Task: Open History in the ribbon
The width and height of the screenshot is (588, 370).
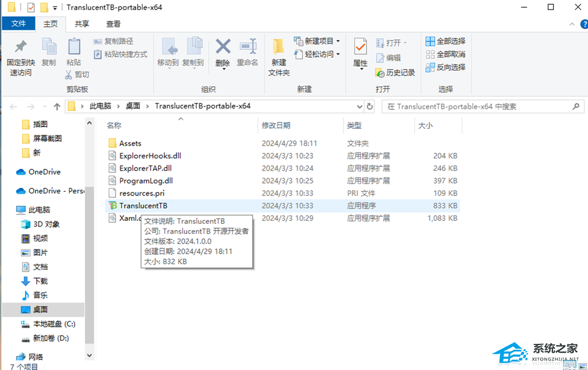Action: click(x=395, y=73)
